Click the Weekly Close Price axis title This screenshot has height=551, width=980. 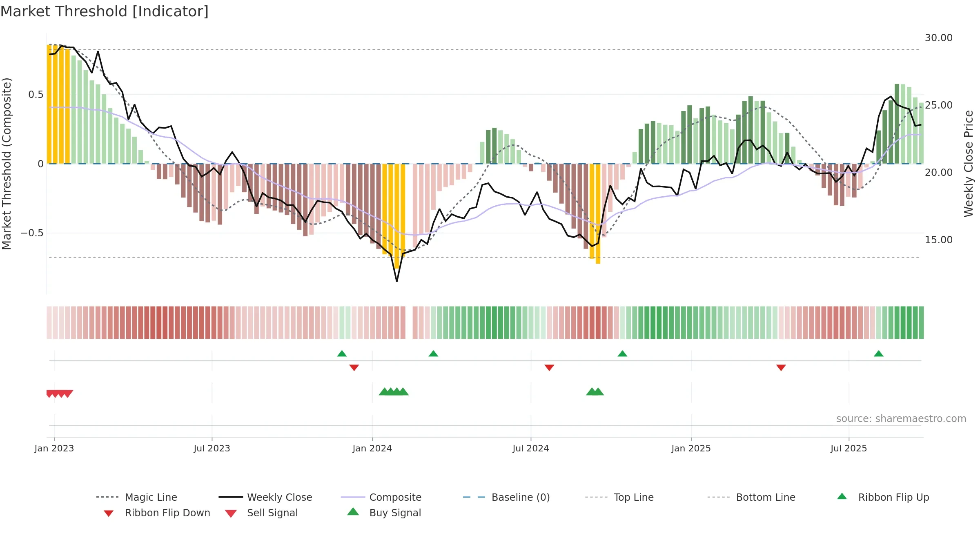point(969,164)
